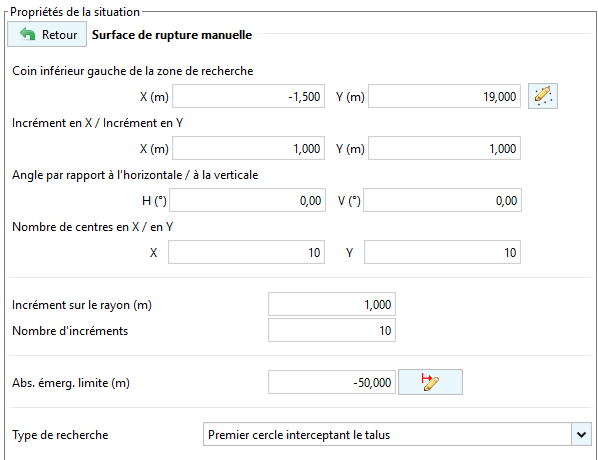Click the search zone corner X field (-1,500)
The width and height of the screenshot is (598, 460).
[248, 96]
